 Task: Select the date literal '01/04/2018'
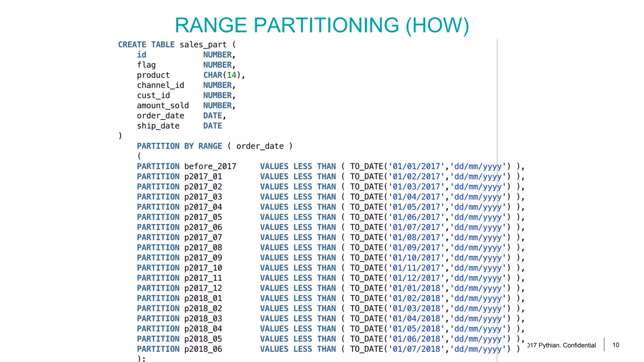(416, 319)
